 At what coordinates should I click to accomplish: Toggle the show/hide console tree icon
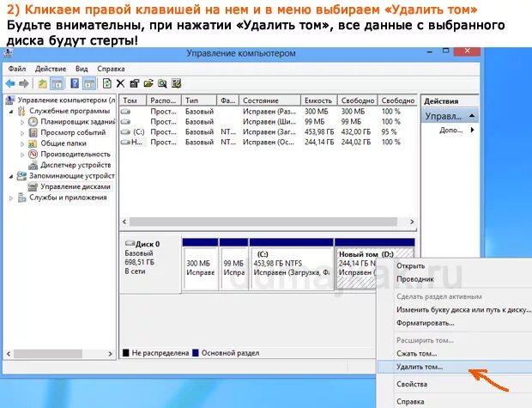coord(57,83)
